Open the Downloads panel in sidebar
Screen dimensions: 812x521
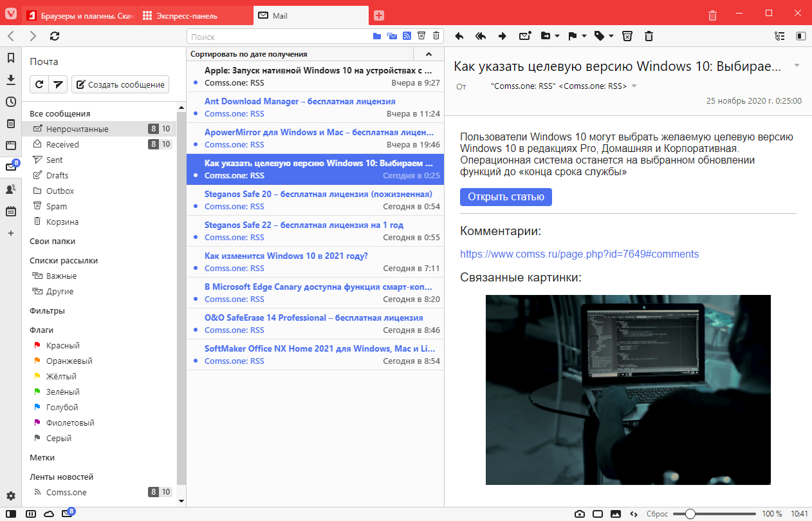coord(11,80)
